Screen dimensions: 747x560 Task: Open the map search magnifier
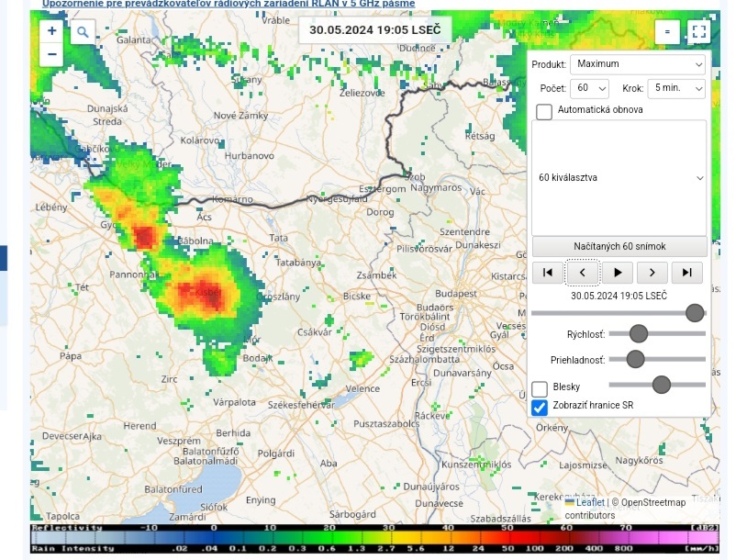point(82,32)
